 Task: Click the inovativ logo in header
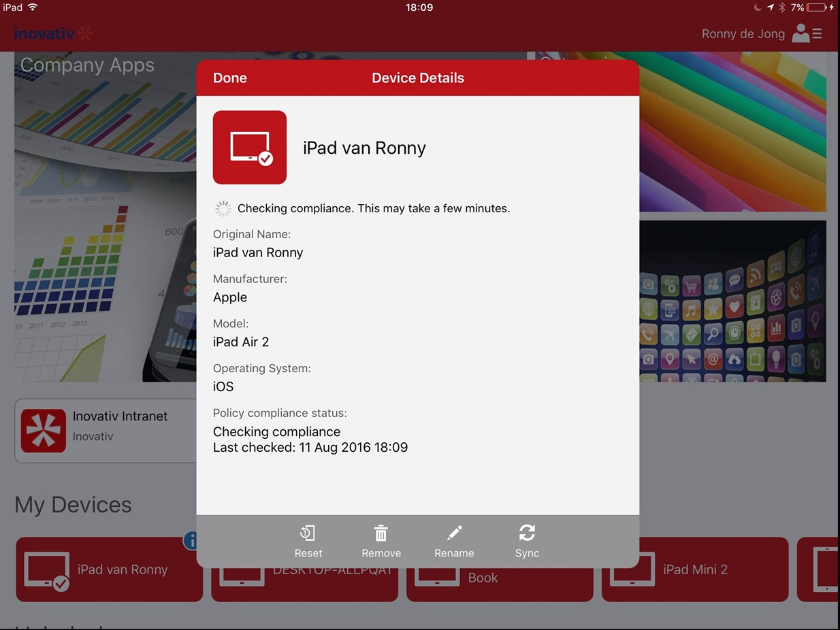(53, 33)
